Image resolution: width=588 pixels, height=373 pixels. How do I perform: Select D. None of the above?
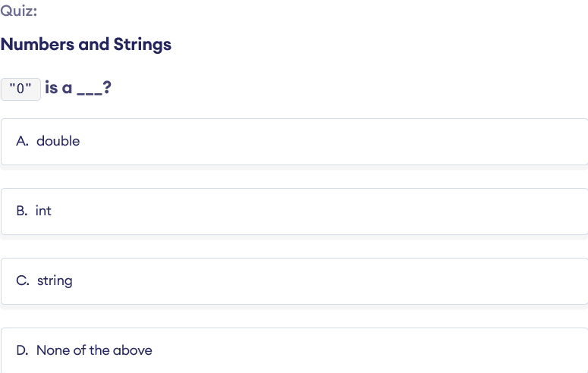(294, 350)
